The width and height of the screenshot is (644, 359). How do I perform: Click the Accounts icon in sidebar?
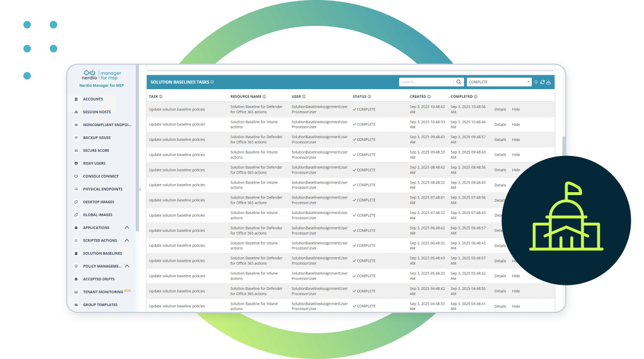click(x=76, y=99)
